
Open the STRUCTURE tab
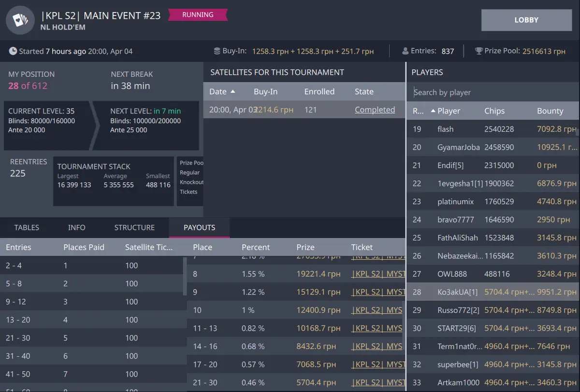coord(134,228)
